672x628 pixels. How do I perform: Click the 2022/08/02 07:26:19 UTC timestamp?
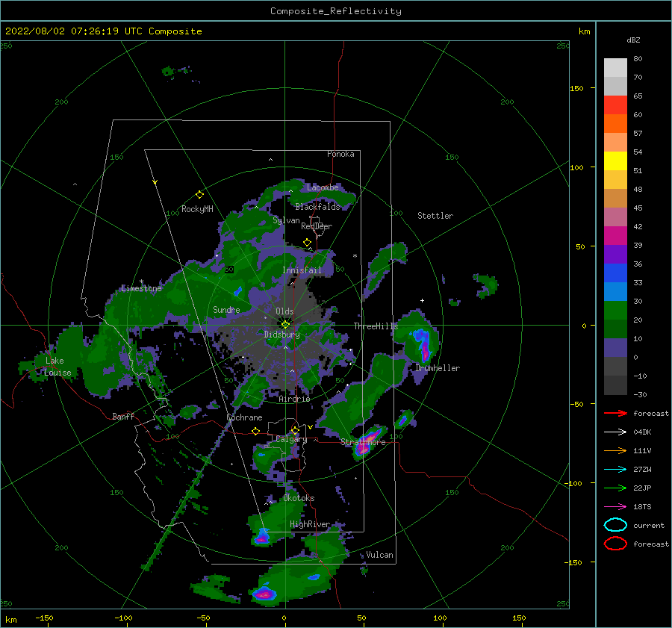click(74, 31)
